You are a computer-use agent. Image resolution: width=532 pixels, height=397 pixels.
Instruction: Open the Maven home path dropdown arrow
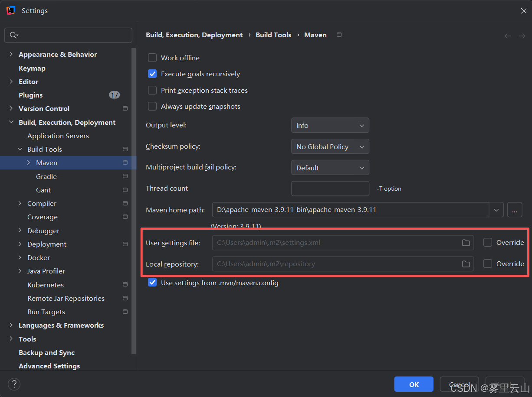click(x=496, y=210)
